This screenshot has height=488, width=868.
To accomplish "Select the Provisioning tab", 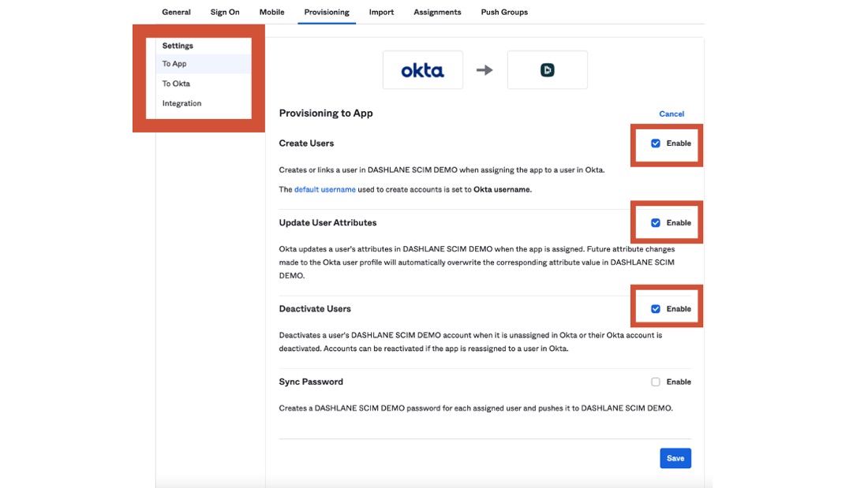I will coord(327,12).
